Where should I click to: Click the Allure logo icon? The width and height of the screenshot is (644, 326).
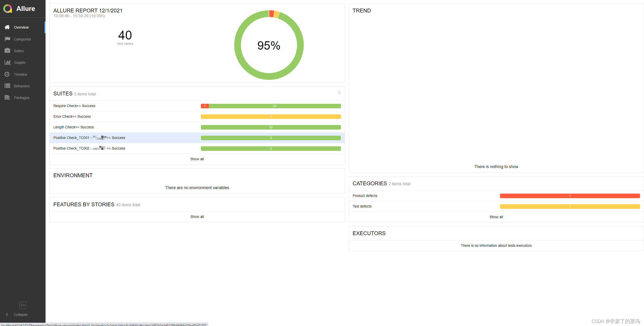(8, 9)
